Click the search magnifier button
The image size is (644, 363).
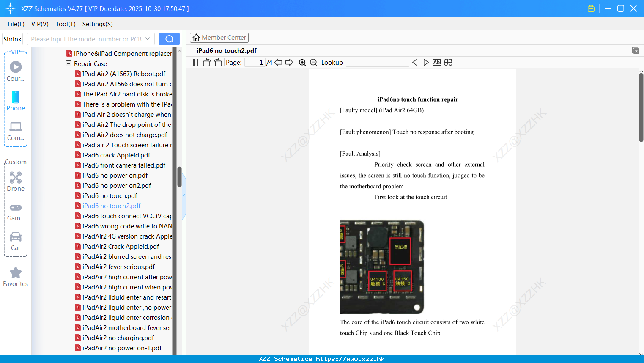click(x=169, y=39)
